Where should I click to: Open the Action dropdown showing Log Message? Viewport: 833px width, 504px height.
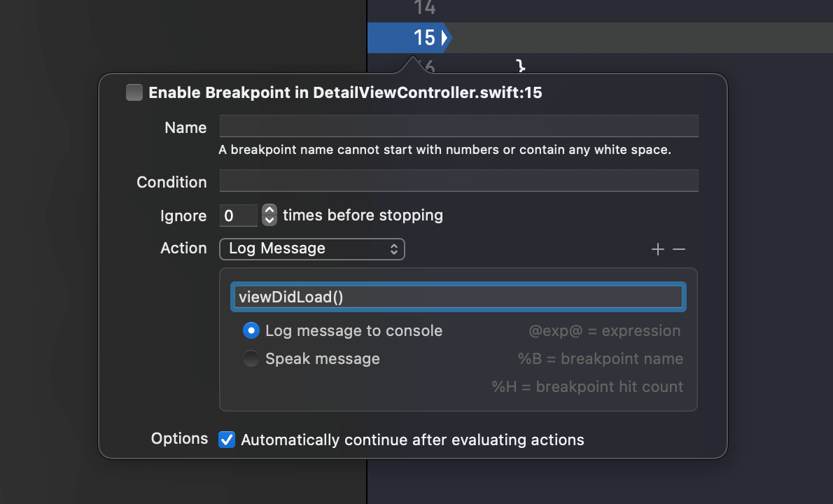312,248
